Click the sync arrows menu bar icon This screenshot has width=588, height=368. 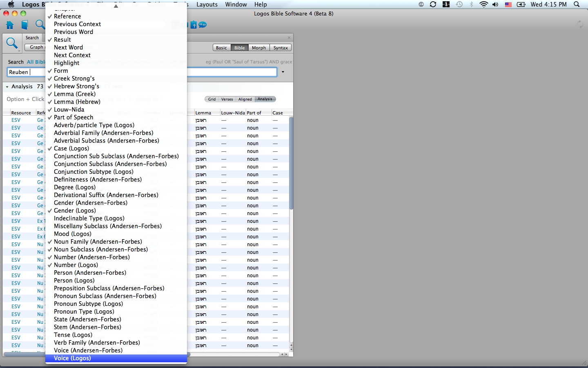tap(433, 4)
